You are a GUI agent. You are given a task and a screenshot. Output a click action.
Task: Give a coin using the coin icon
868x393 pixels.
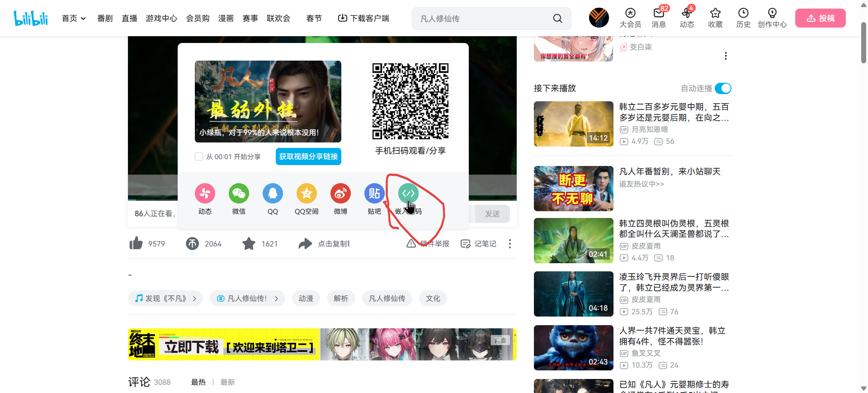193,244
